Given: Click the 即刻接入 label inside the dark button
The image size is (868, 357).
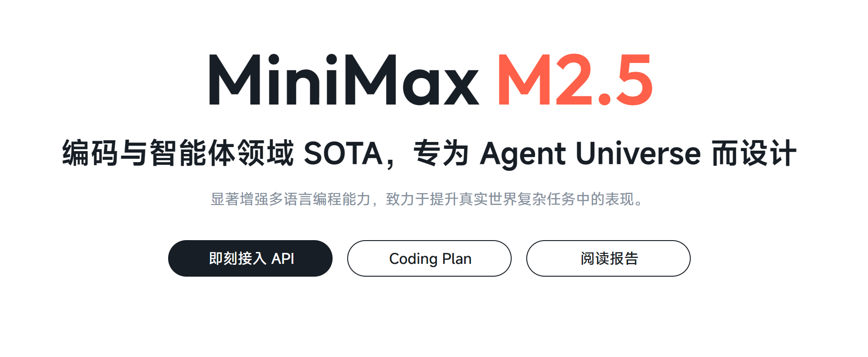Looking at the screenshot, I should pyautogui.click(x=238, y=258).
